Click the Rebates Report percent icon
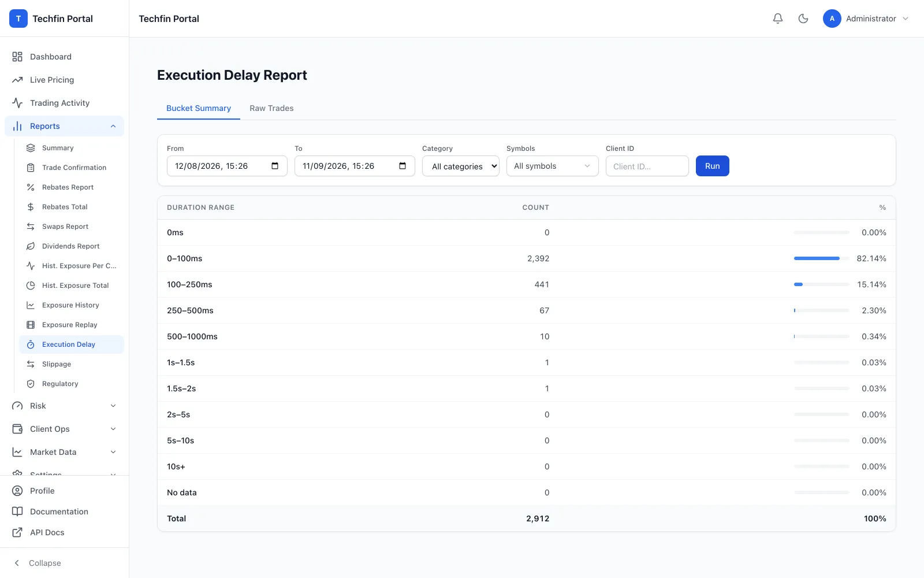Viewport: 924px width, 578px height. pos(31,187)
